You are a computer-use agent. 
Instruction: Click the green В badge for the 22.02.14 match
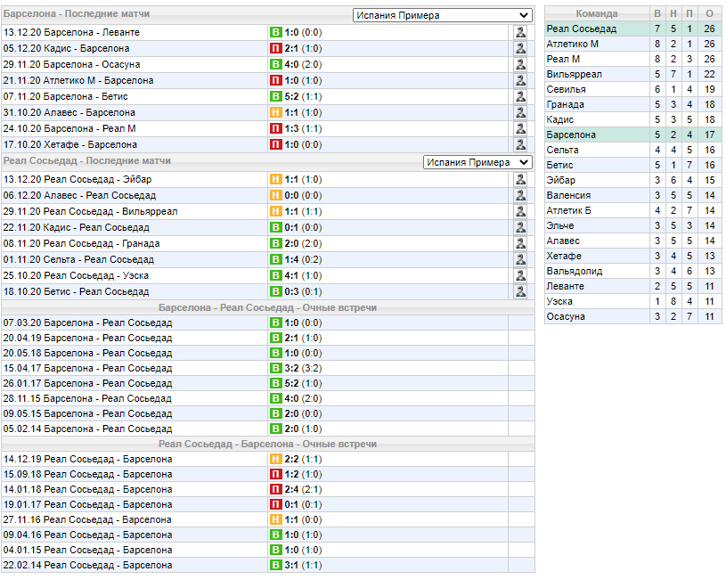(x=276, y=566)
